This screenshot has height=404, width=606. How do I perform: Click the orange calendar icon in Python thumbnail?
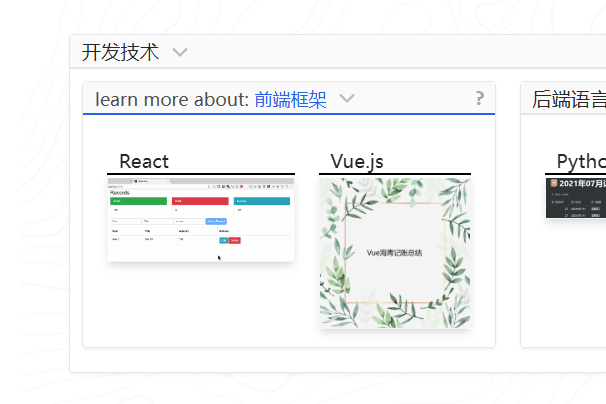click(x=554, y=183)
